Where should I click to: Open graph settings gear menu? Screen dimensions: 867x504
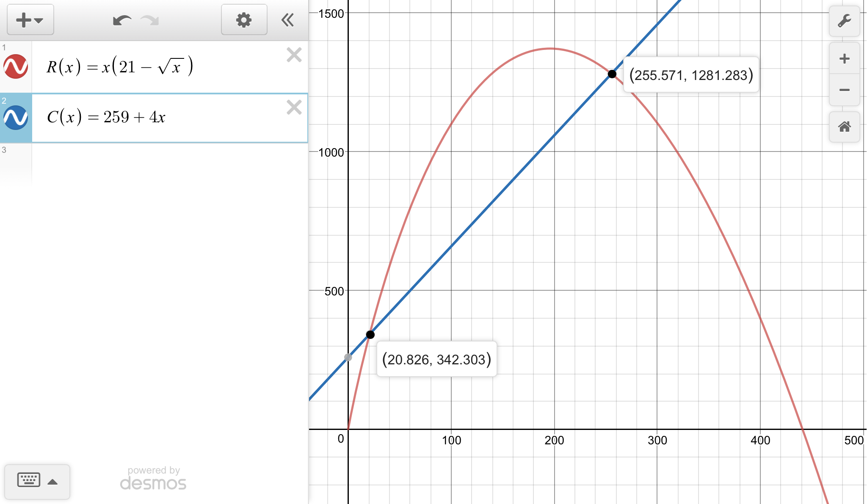point(244,20)
